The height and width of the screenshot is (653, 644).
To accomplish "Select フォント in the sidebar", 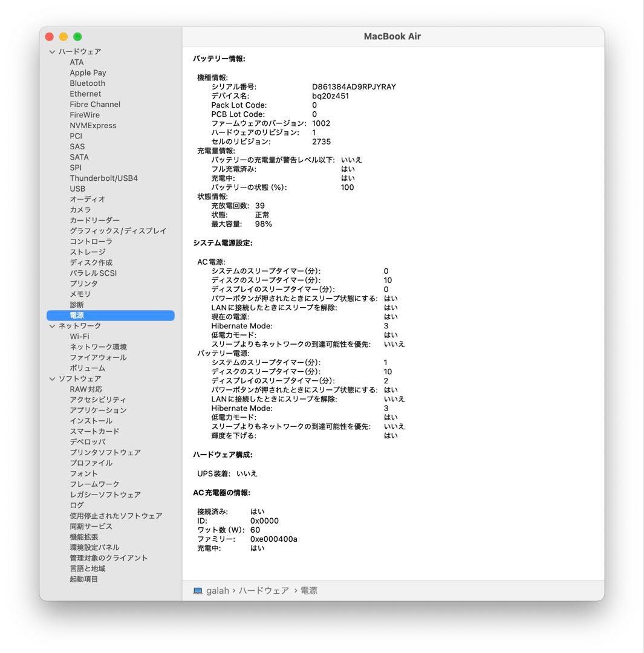I will click(x=83, y=473).
